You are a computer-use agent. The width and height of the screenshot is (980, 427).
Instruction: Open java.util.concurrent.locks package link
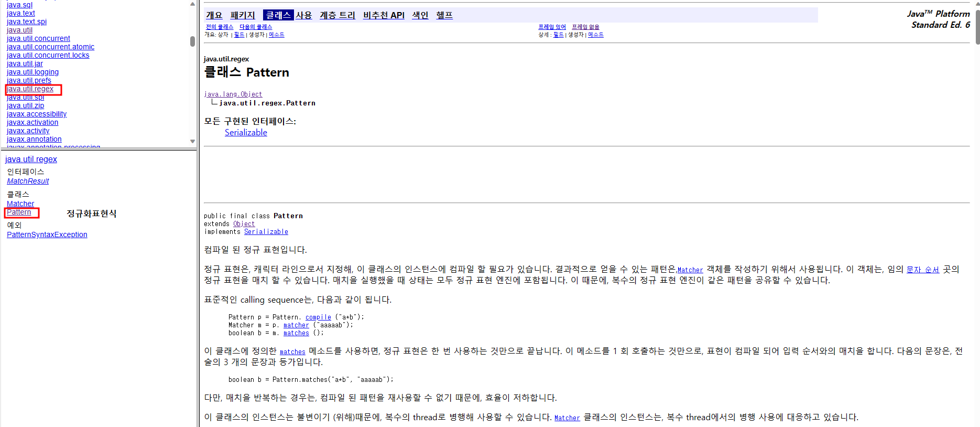pyautogui.click(x=48, y=55)
